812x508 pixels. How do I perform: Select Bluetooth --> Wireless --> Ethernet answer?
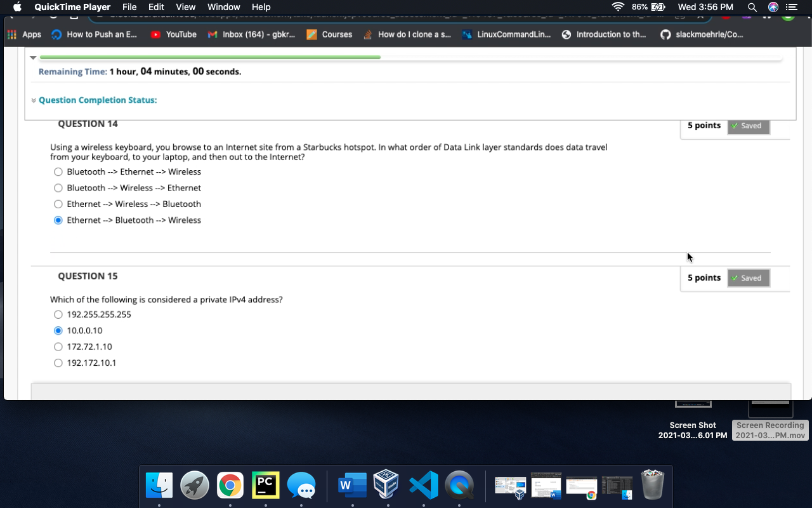[58, 188]
